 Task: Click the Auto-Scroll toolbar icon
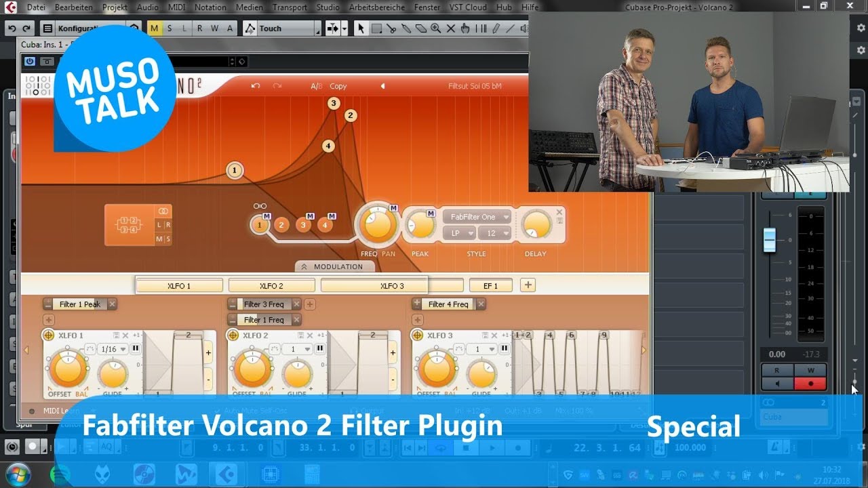click(x=332, y=28)
